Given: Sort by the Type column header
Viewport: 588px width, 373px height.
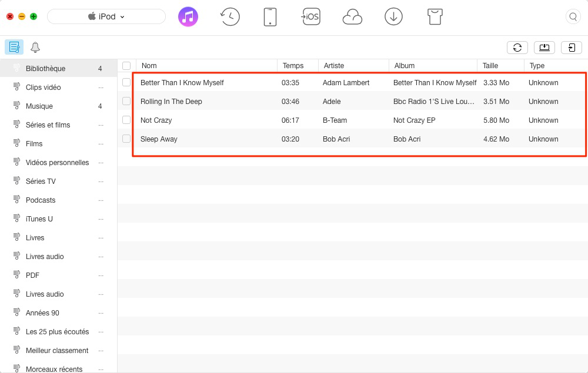Looking at the screenshot, I should (x=556, y=66).
